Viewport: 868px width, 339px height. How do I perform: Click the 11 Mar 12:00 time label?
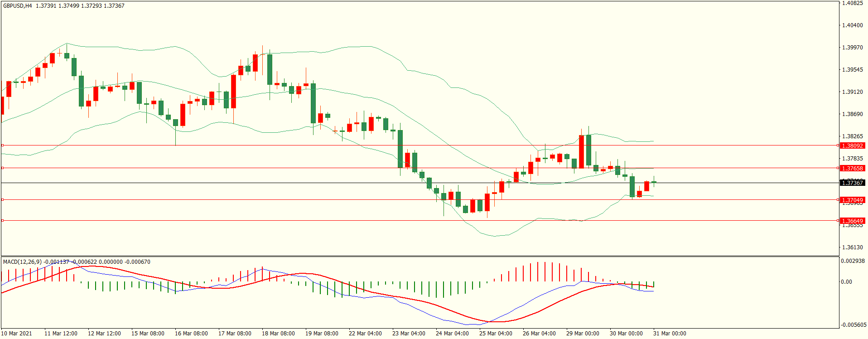pos(61,334)
